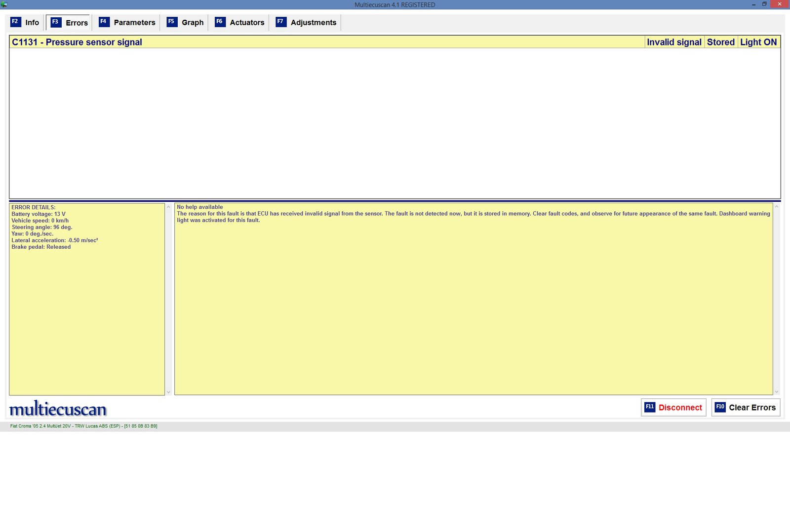Screen dimensions: 790x532
Task: Click the Stored status cell
Action: 720,42
